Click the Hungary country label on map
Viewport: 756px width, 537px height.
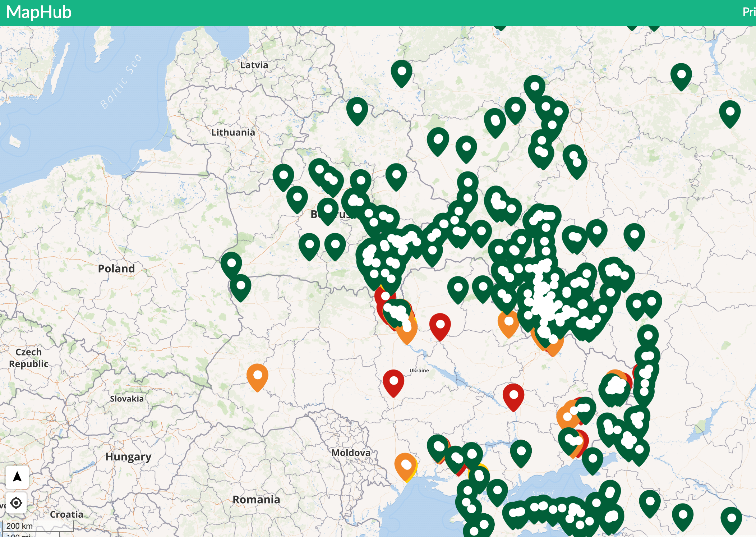128,456
